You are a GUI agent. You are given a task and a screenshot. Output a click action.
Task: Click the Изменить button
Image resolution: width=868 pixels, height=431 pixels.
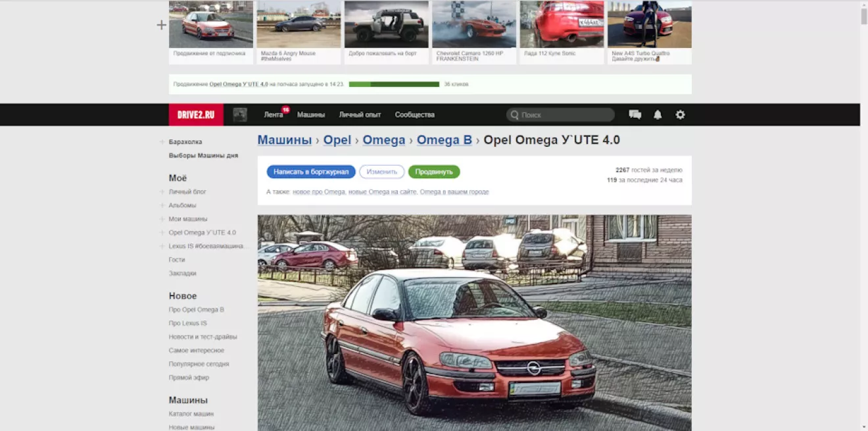[x=382, y=172]
